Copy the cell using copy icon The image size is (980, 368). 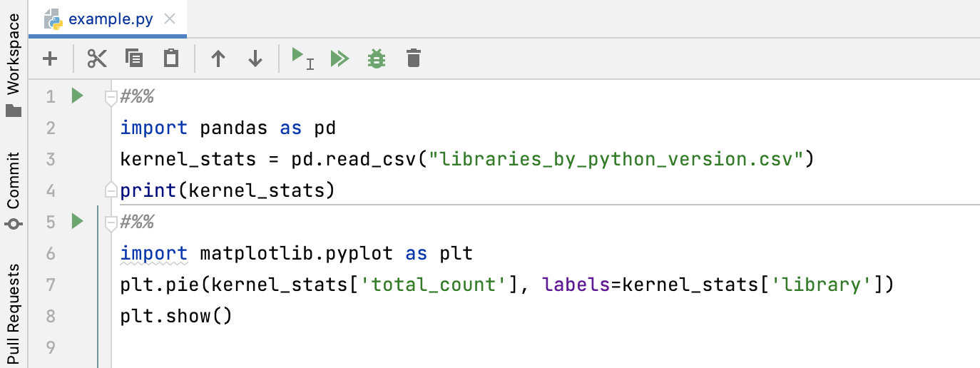134,58
